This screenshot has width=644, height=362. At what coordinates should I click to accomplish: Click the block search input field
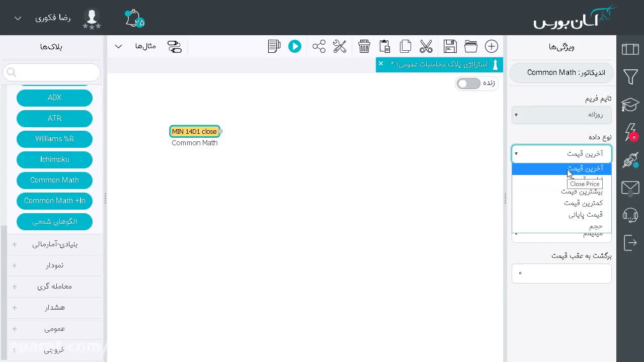[52, 72]
